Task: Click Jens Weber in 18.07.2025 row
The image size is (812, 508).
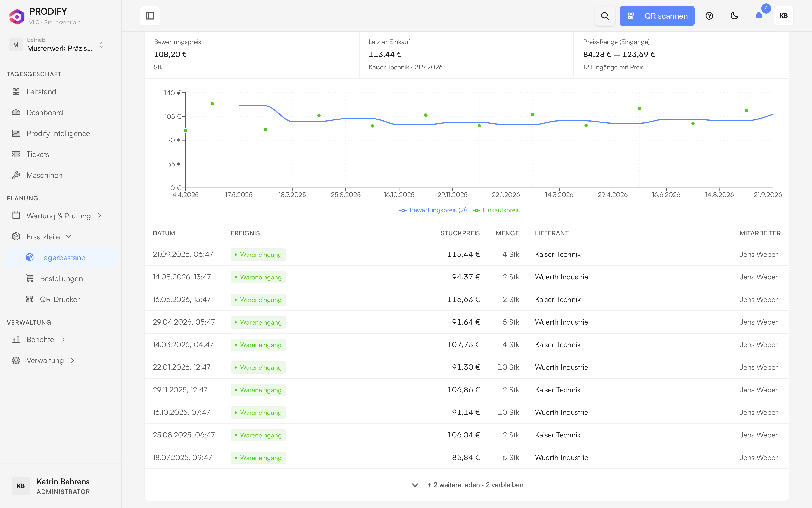Action: coord(758,458)
